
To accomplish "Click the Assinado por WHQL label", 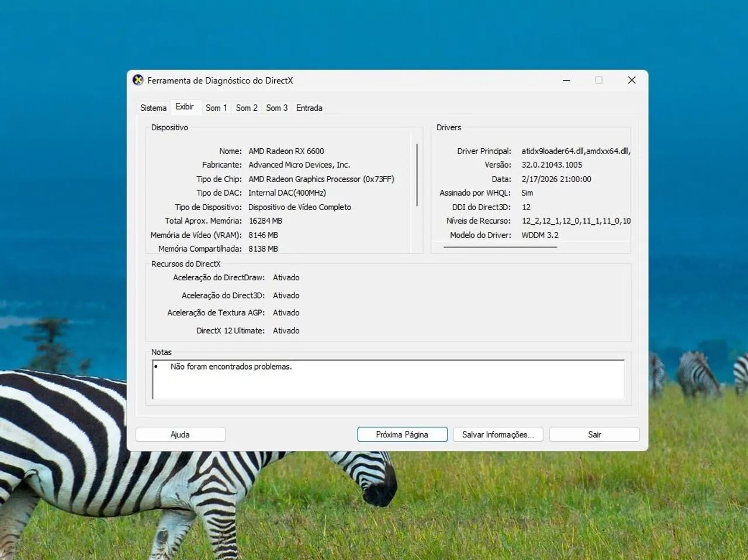I will point(475,193).
